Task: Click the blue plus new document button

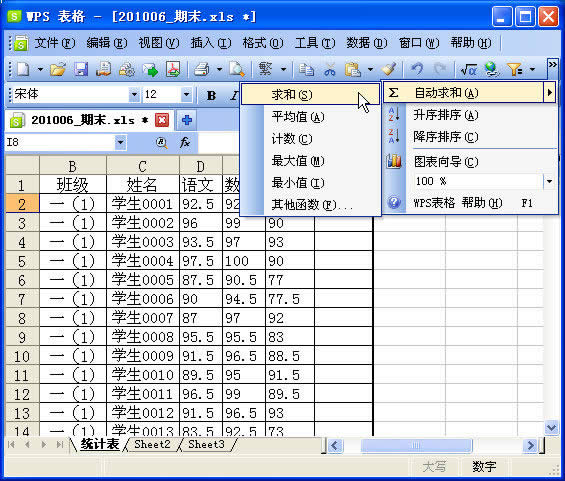Action: pos(187,120)
